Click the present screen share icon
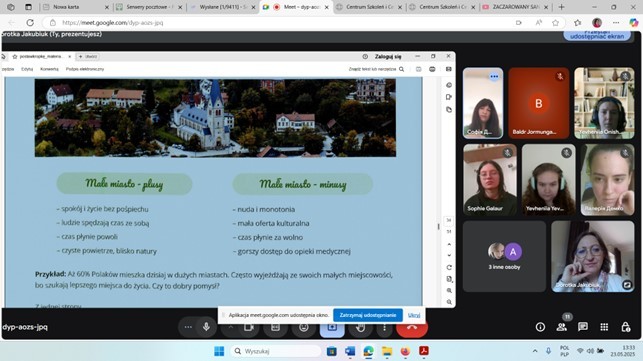Screen dimensions: 643x361 pos(332,327)
